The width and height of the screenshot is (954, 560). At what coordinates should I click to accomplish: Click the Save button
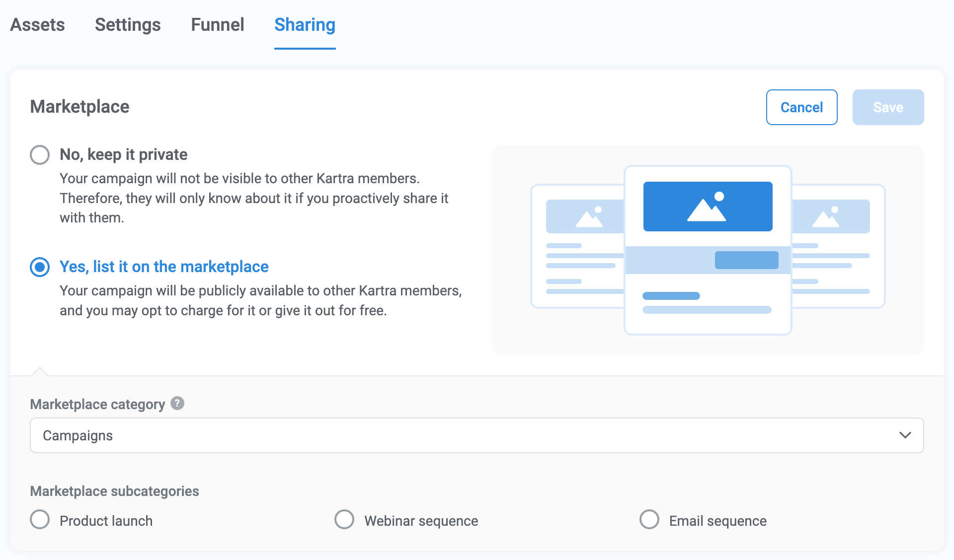click(888, 107)
